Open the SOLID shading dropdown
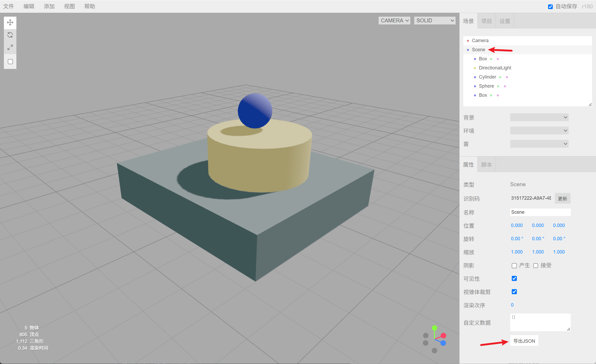The image size is (596, 364). 435,21
